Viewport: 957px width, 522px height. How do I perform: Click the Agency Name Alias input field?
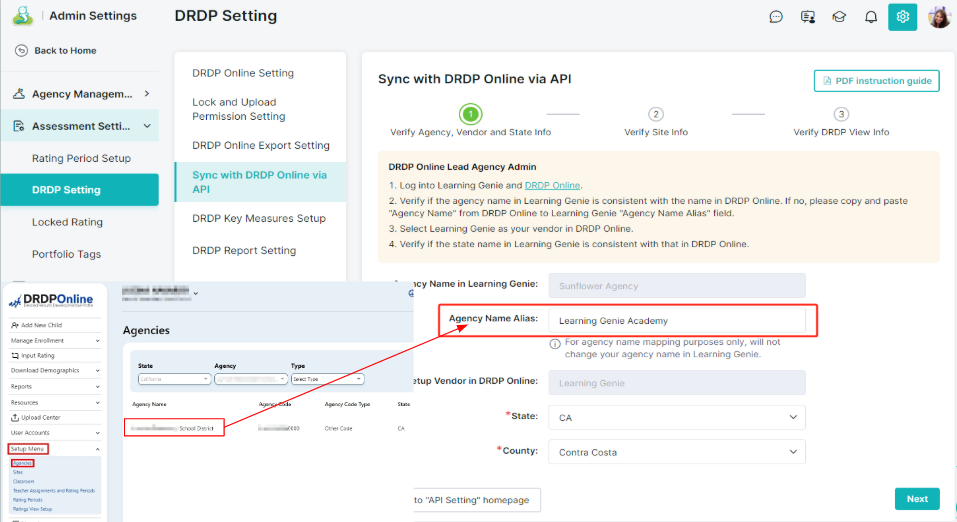click(676, 321)
